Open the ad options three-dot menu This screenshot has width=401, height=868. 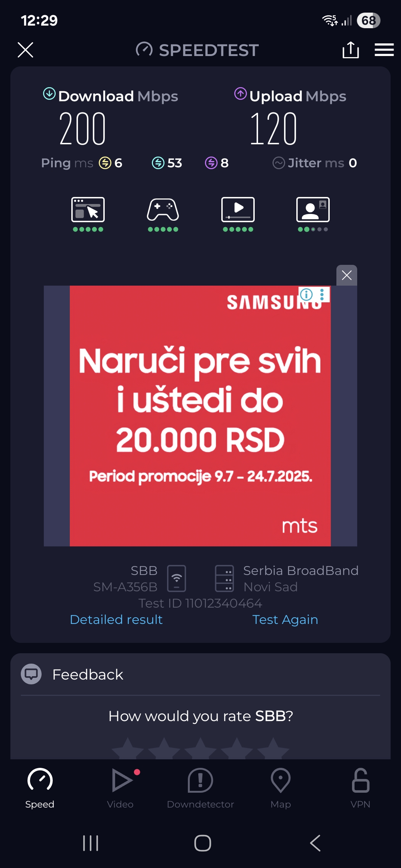pyautogui.click(x=322, y=295)
